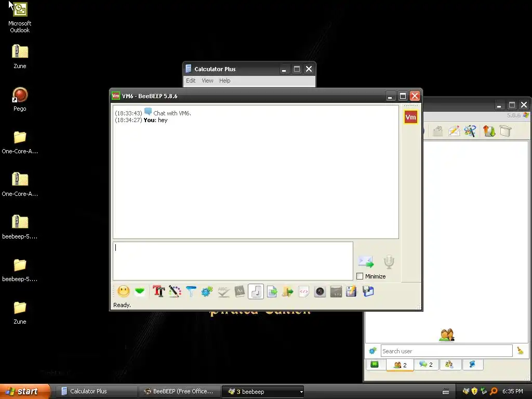This screenshot has width=532, height=399.
Task: Click the blue T-shaped filter icon
Action: (x=191, y=291)
